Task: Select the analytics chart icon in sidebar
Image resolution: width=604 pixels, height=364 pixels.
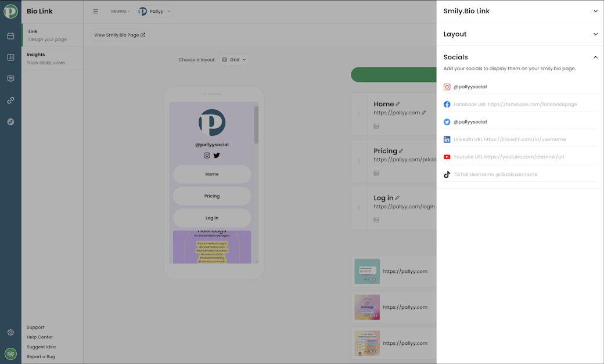Action: pyautogui.click(x=10, y=57)
